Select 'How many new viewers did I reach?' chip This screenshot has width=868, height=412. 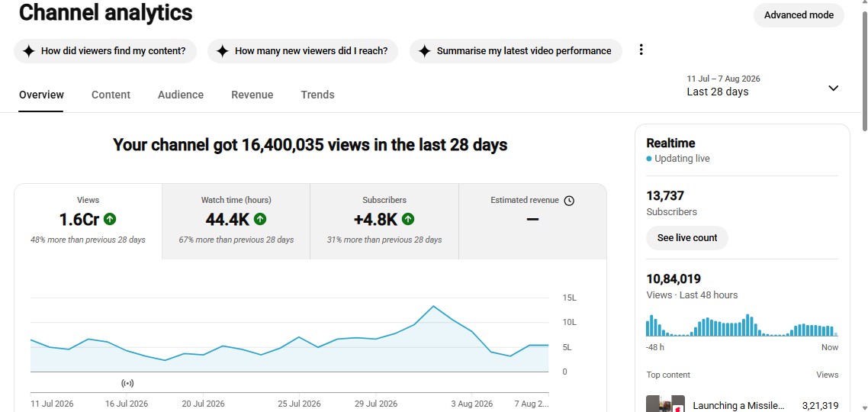tap(303, 51)
